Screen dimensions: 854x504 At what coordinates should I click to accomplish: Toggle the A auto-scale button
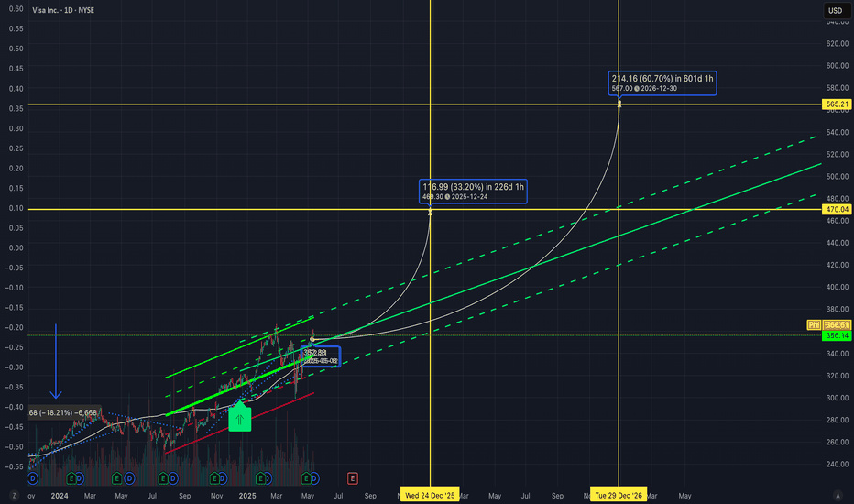[838, 495]
